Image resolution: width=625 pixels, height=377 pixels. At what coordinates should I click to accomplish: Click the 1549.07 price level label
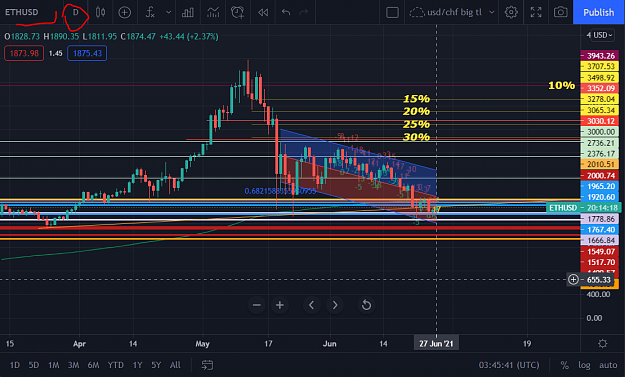tap(600, 251)
